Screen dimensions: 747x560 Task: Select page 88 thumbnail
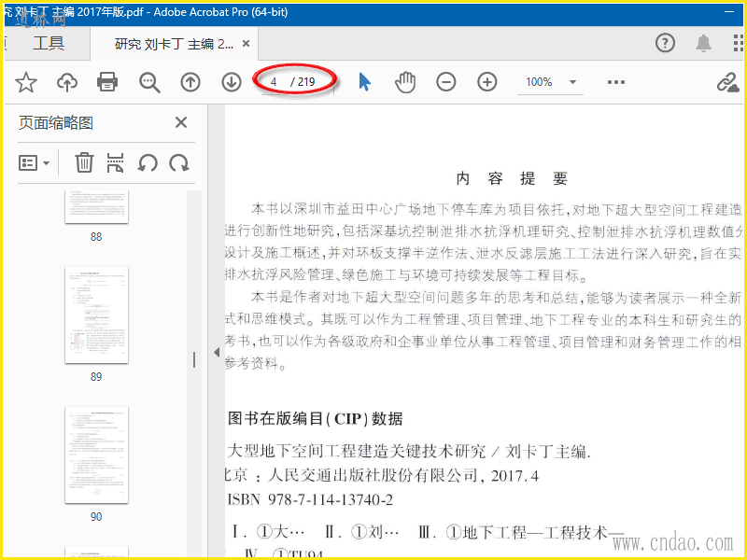point(97,206)
